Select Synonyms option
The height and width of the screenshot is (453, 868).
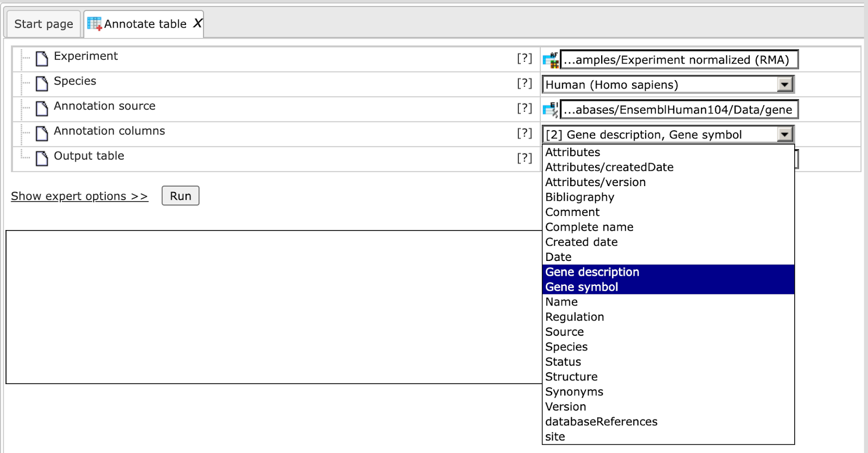(x=668, y=392)
